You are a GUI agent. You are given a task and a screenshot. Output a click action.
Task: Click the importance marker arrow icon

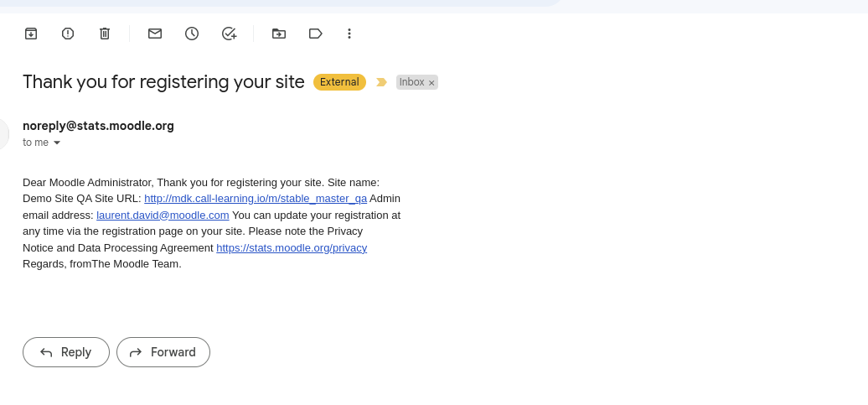tap(381, 82)
